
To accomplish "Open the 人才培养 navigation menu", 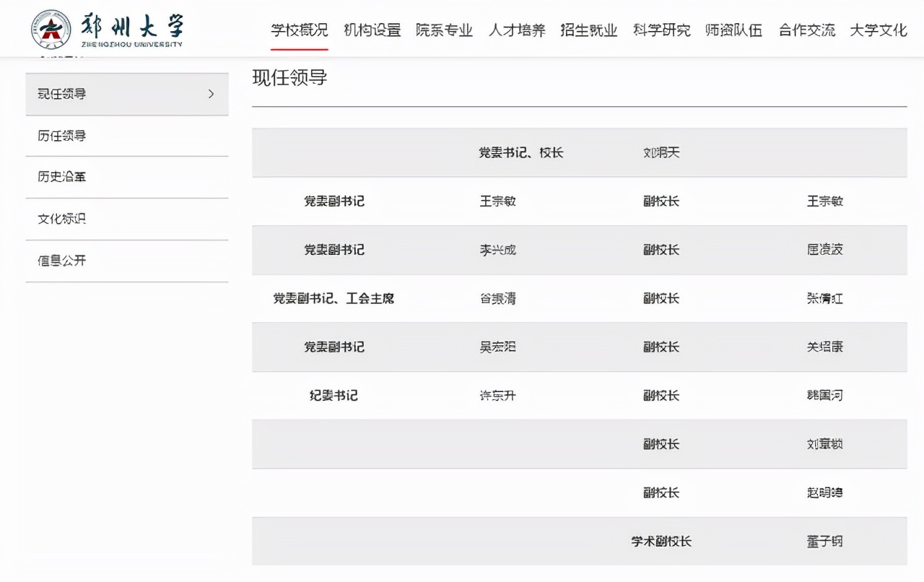I will pyautogui.click(x=517, y=31).
